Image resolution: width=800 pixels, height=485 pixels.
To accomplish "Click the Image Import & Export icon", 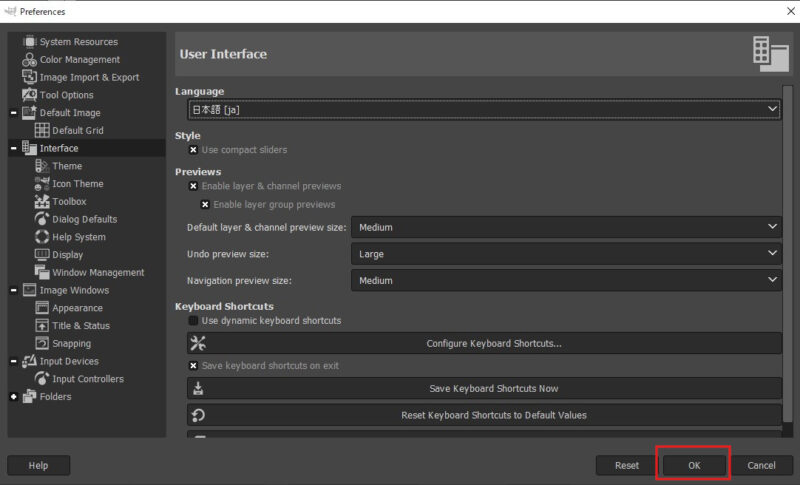I will tap(30, 77).
